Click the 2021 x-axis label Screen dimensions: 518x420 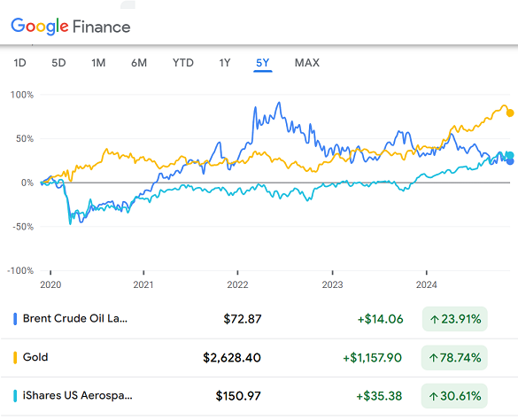pos(143,284)
